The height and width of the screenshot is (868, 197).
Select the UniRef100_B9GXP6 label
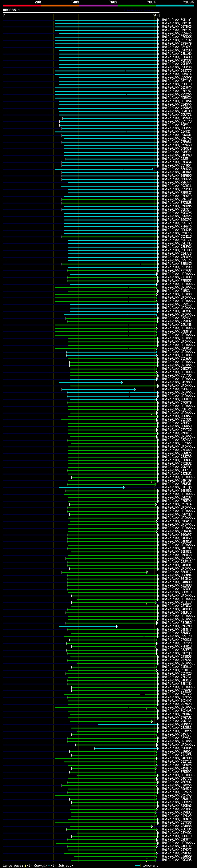coord(177,213)
